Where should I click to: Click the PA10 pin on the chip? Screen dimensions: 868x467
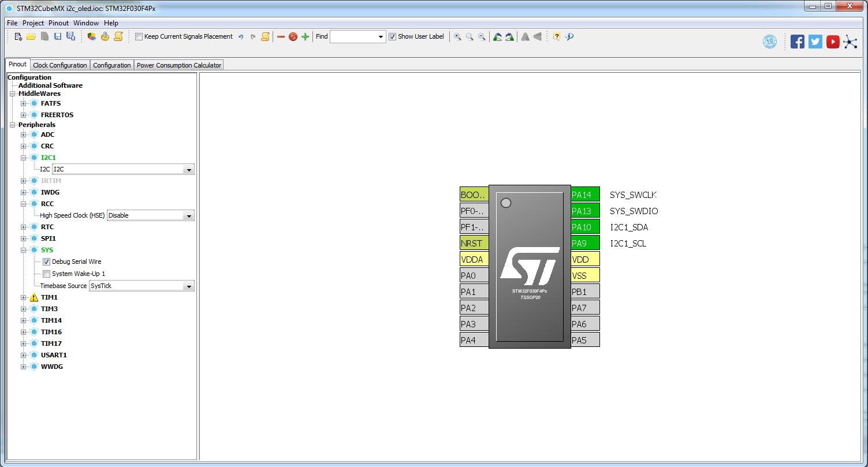[585, 227]
